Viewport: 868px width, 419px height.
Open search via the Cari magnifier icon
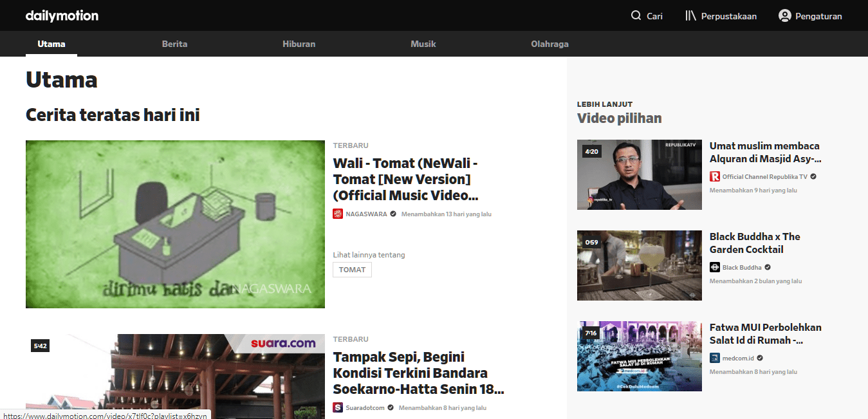[x=636, y=15]
